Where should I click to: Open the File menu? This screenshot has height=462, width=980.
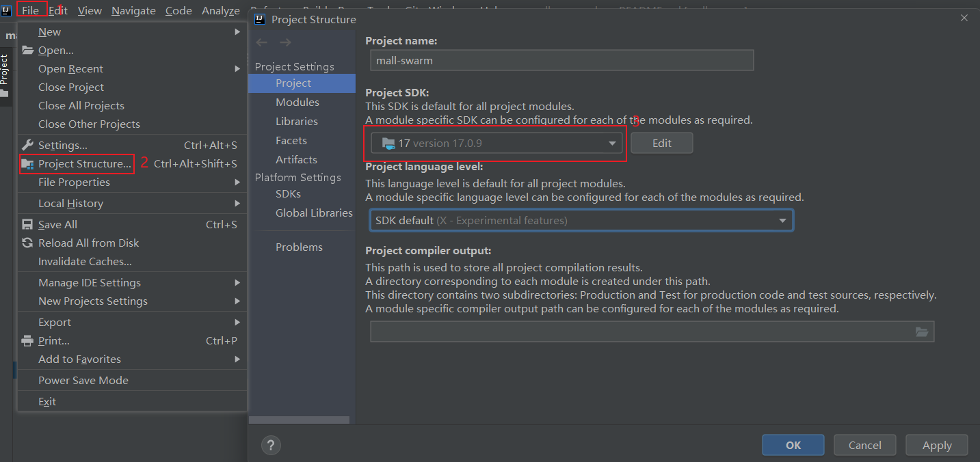(30, 10)
